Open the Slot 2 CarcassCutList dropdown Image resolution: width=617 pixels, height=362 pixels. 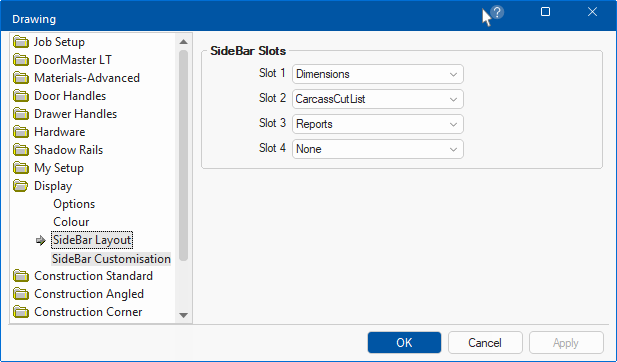tap(378, 99)
